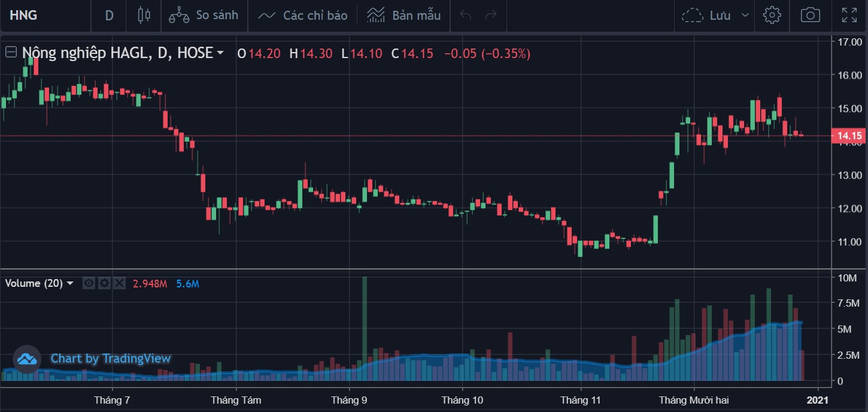Open Bản mẫu indicator templates

[403, 15]
